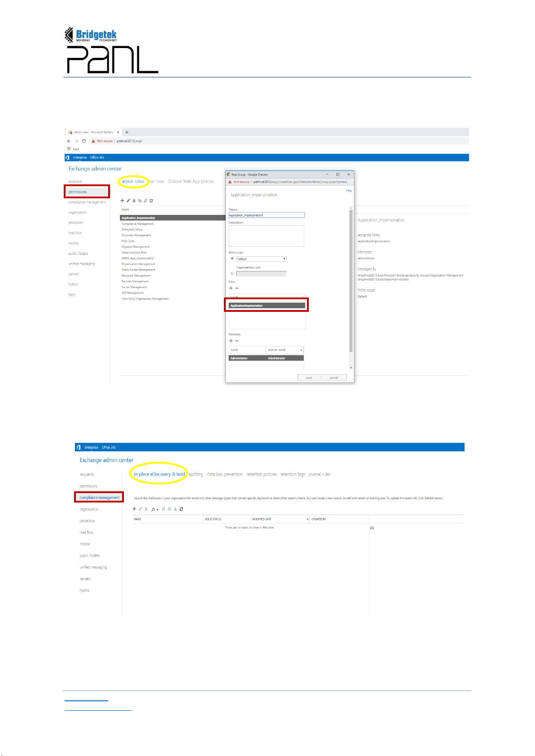Add a role with the Roles plus icon
Image resolution: width=535 pixels, height=756 pixels.
coord(231,288)
